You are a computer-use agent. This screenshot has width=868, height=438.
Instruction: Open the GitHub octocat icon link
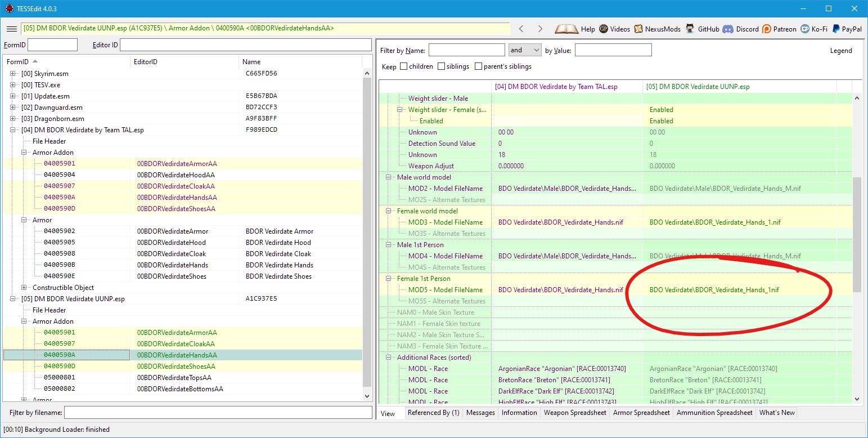[x=690, y=29]
